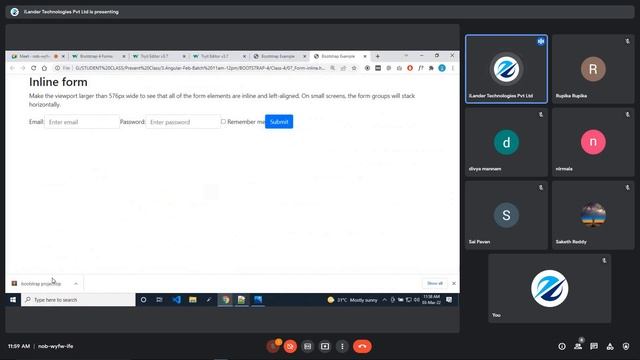Screen dimensions: 640x360
Task: Click the Mostly sunny weather widget
Action: (x=352, y=300)
